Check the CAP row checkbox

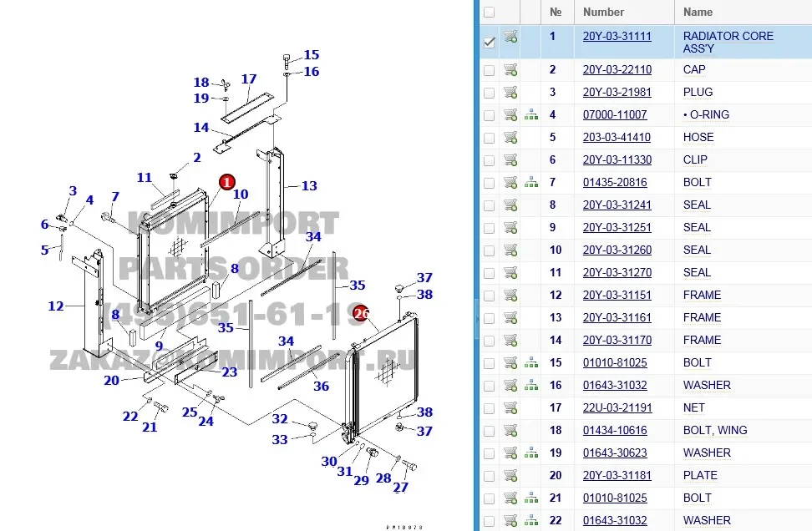tap(489, 70)
